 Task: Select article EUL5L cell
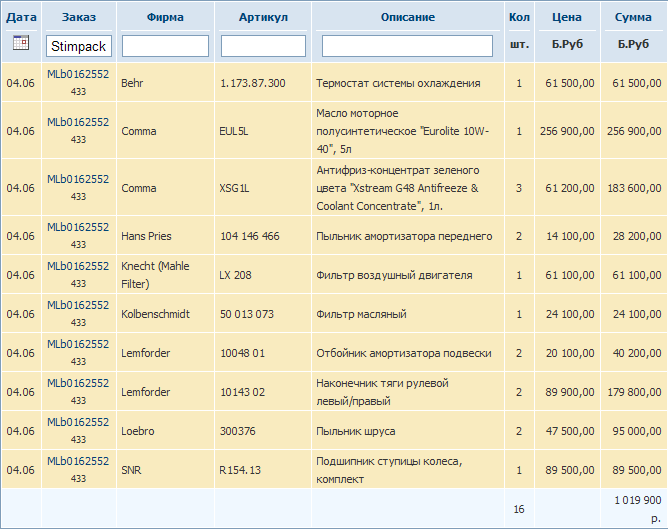click(233, 131)
